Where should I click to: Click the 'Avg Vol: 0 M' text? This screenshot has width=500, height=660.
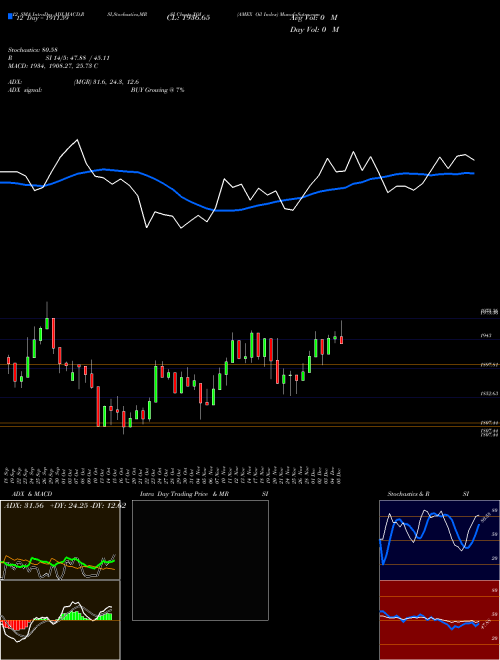[x=314, y=18]
